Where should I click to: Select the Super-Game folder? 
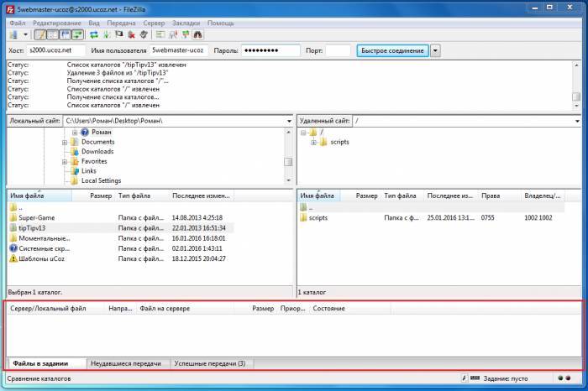36,217
